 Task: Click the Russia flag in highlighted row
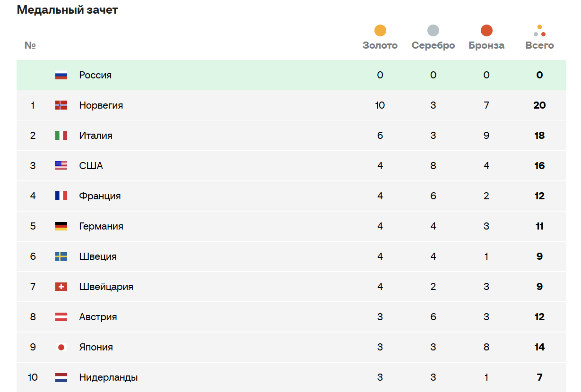pyautogui.click(x=61, y=75)
